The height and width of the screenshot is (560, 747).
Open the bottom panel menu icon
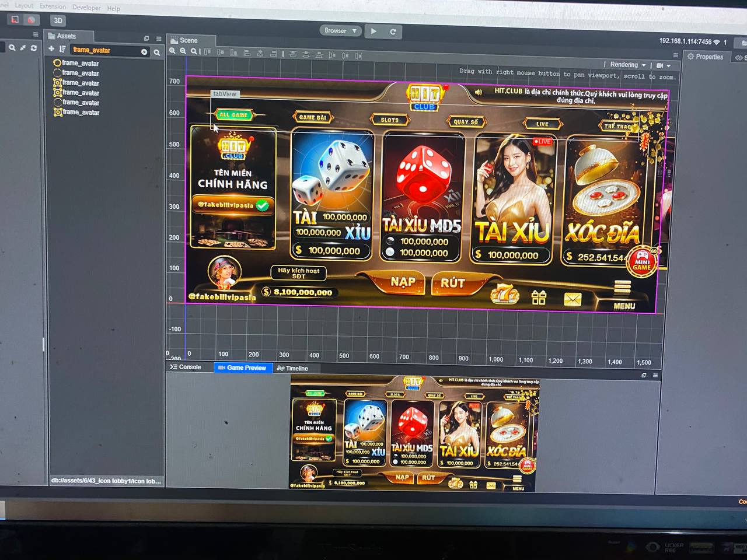click(655, 375)
